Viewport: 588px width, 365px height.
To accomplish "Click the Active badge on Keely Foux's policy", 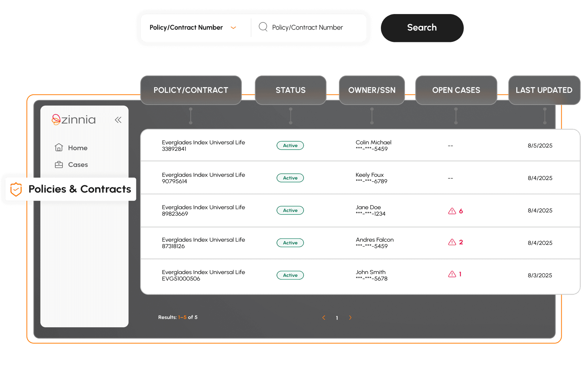I will 290,178.
